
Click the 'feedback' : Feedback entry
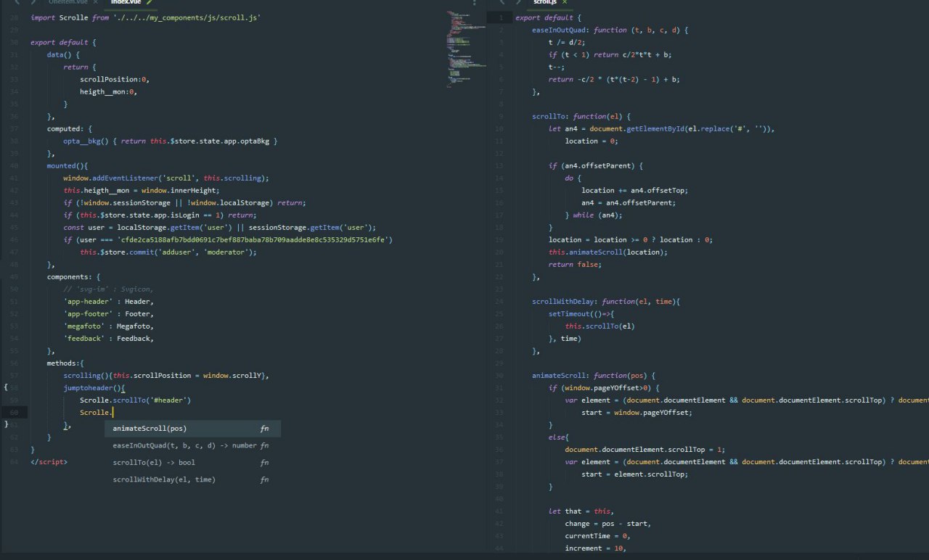(109, 338)
